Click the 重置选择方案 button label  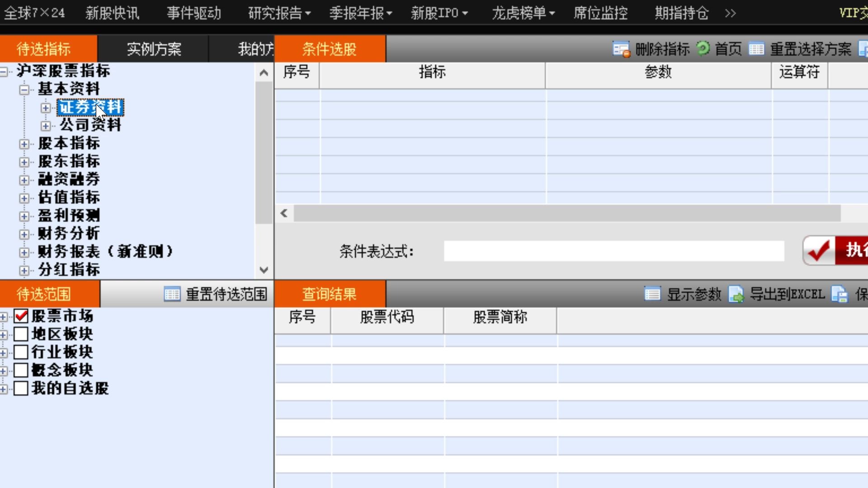[811, 49]
